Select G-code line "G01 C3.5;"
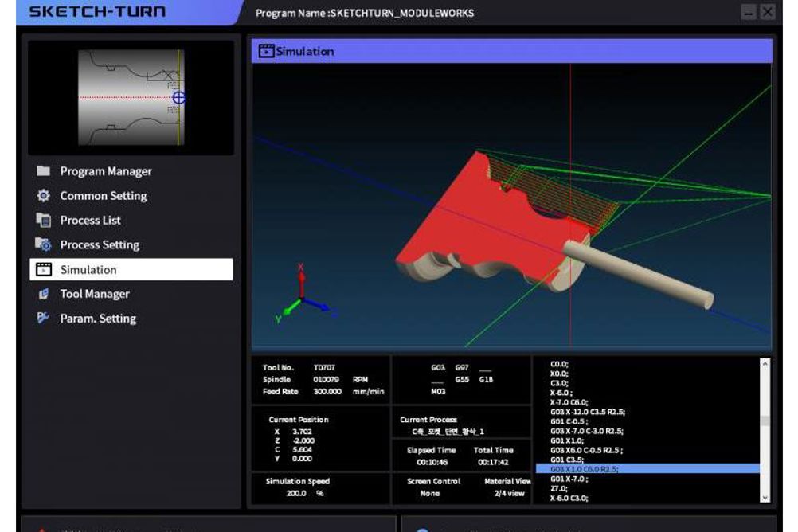The height and width of the screenshot is (532, 798). (566, 460)
